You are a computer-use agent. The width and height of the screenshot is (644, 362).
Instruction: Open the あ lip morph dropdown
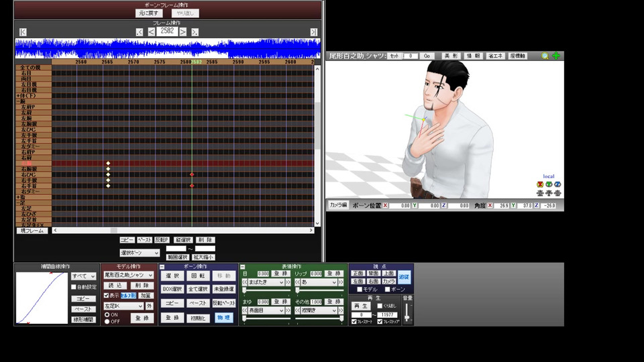[319, 282]
